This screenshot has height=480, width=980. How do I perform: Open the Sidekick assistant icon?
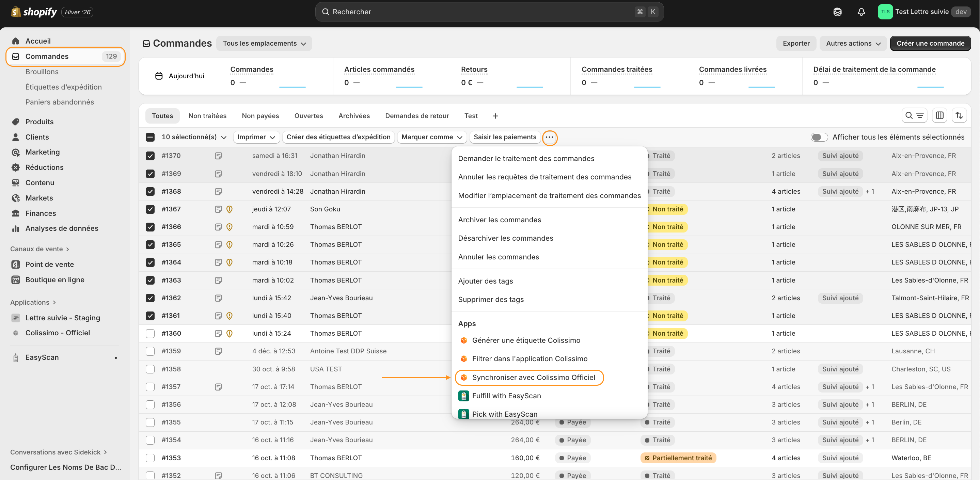click(837, 12)
